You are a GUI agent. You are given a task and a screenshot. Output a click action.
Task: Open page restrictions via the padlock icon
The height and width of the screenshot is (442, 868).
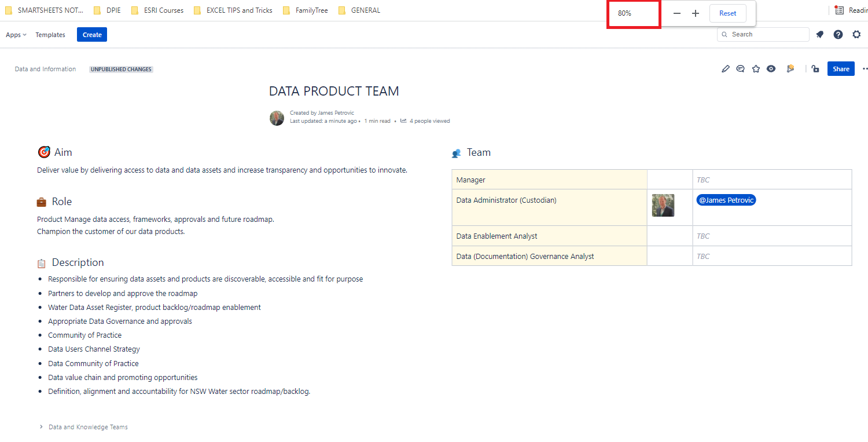815,68
